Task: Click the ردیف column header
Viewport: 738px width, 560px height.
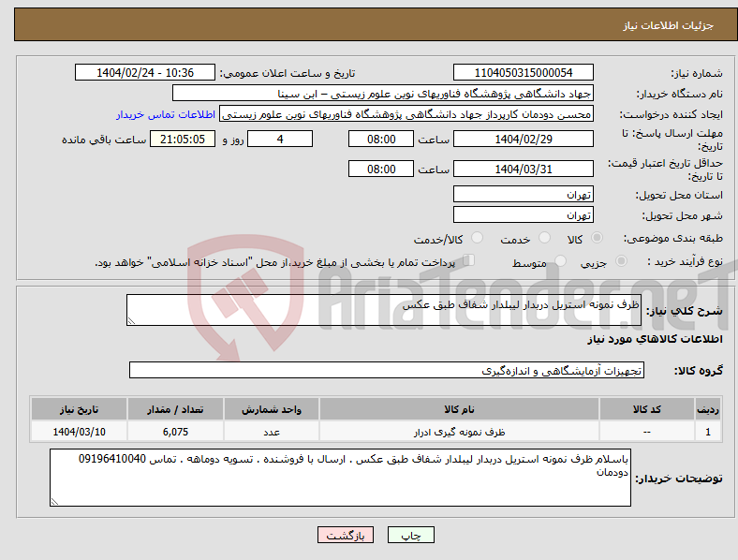Action: (x=708, y=409)
